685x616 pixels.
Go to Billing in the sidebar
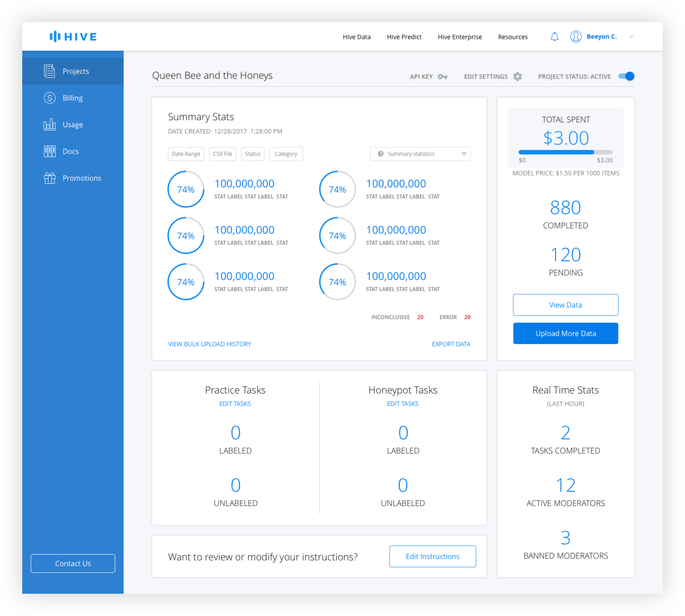(73, 98)
